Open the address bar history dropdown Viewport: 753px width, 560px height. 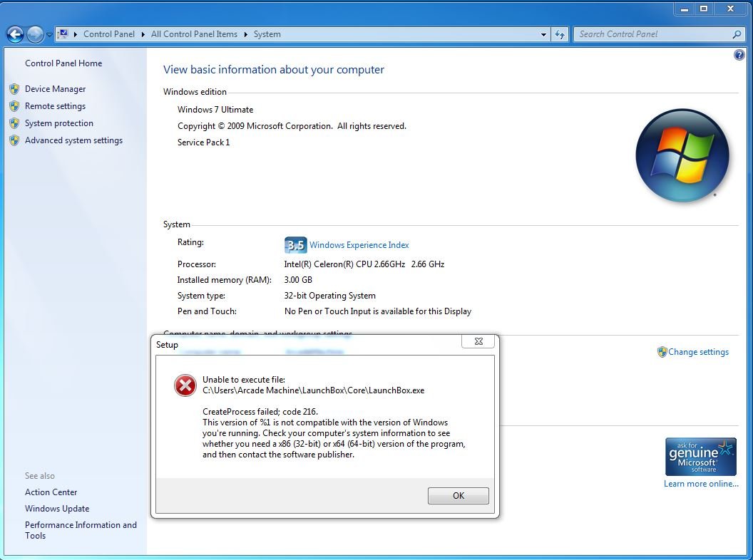point(543,34)
